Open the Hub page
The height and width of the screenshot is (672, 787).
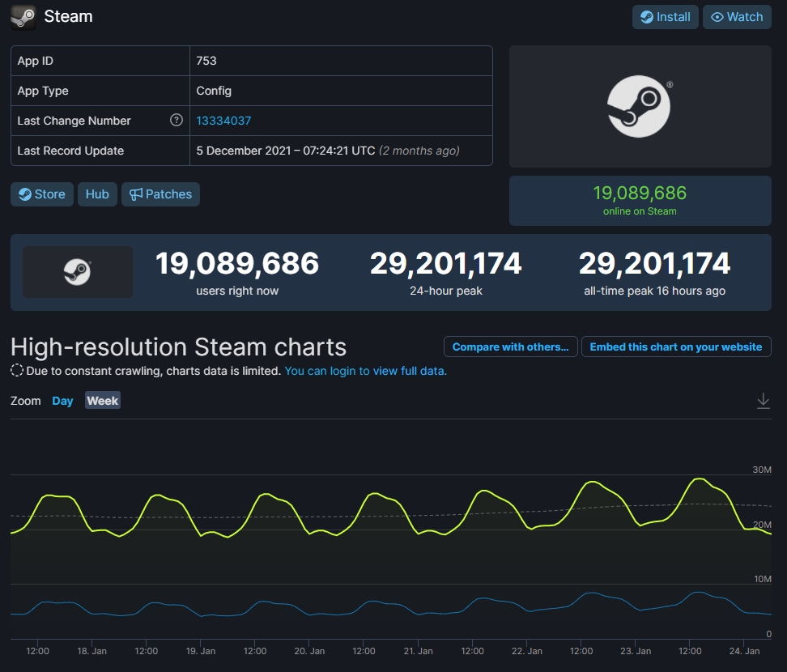pyautogui.click(x=97, y=194)
